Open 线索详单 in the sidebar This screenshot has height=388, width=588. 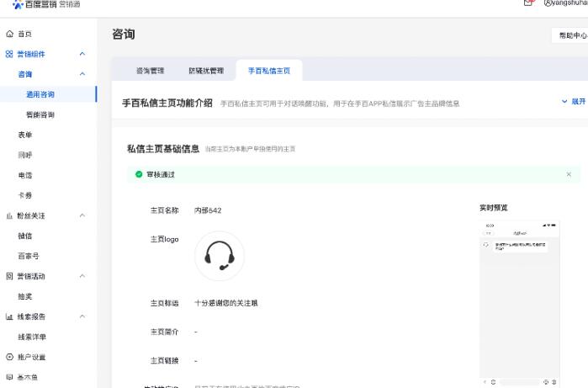32,337
